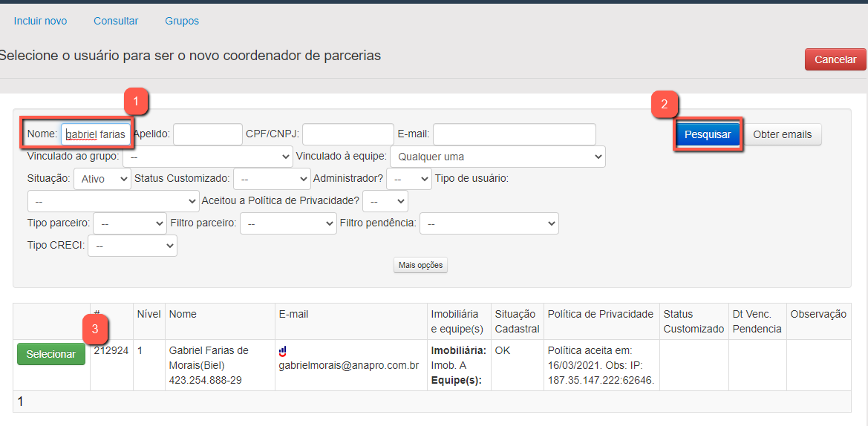This screenshot has height=426, width=868.
Task: Open the Consultar menu item
Action: coord(116,21)
